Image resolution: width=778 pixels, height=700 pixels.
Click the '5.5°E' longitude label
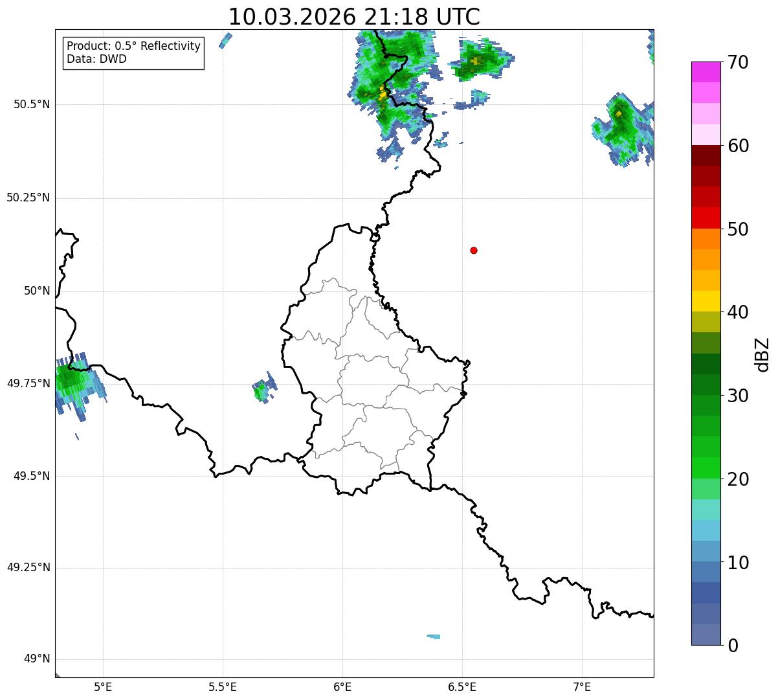223,687
